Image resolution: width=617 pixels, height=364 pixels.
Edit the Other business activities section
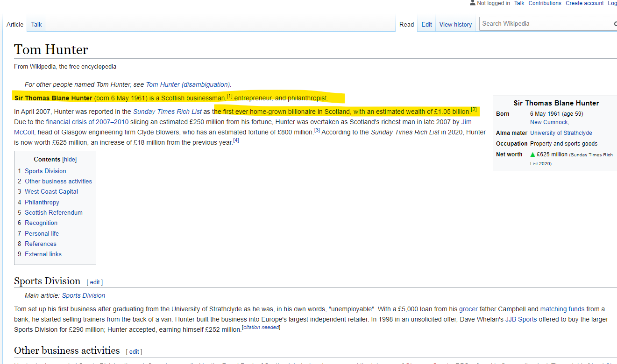(134, 352)
